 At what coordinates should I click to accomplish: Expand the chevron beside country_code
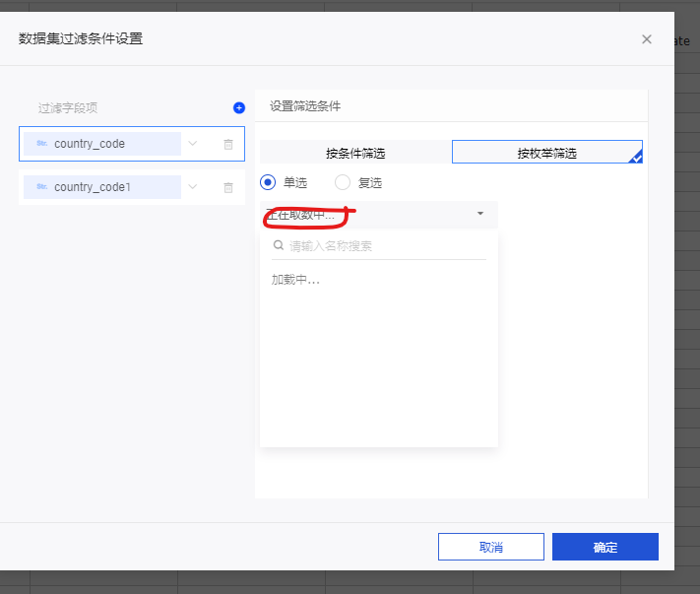[193, 144]
